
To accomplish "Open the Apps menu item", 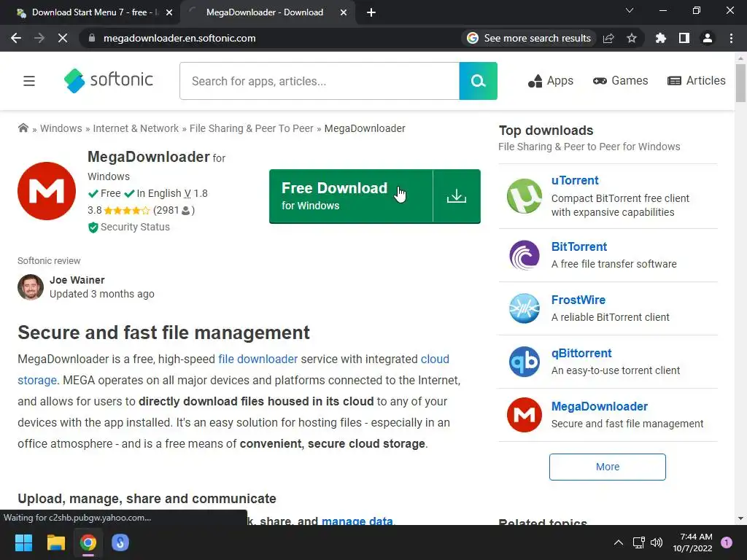I will point(550,81).
